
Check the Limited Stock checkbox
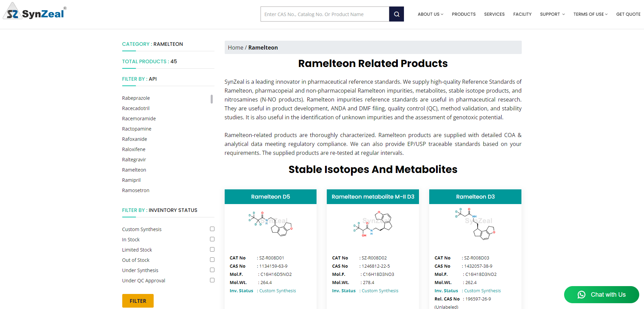click(x=212, y=250)
